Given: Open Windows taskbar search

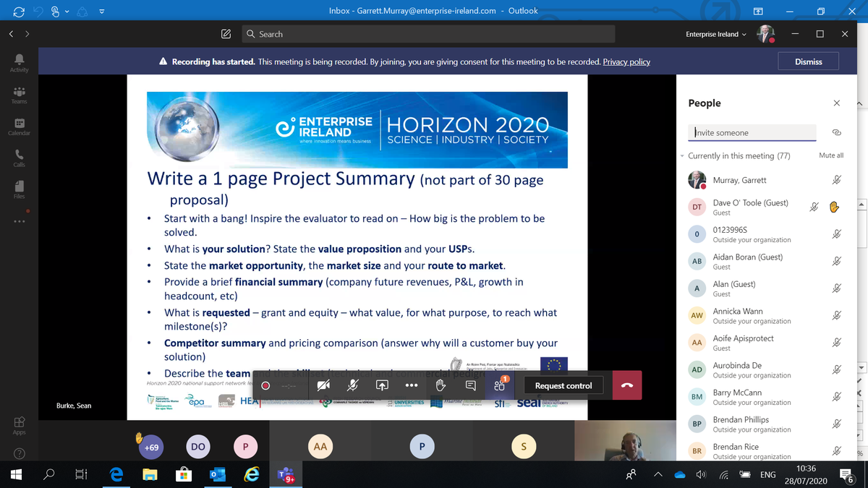Looking at the screenshot, I should pyautogui.click(x=49, y=475).
